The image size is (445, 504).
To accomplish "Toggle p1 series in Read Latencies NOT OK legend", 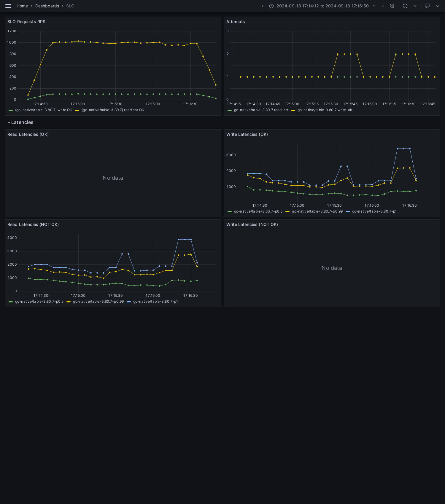I will tap(155, 302).
